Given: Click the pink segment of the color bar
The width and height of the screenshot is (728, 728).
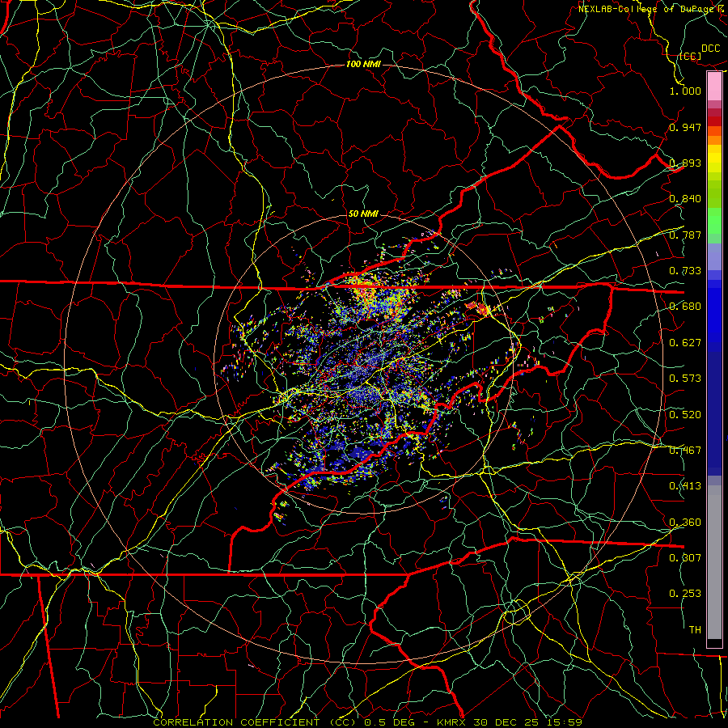Looking at the screenshot, I should 714,87.
